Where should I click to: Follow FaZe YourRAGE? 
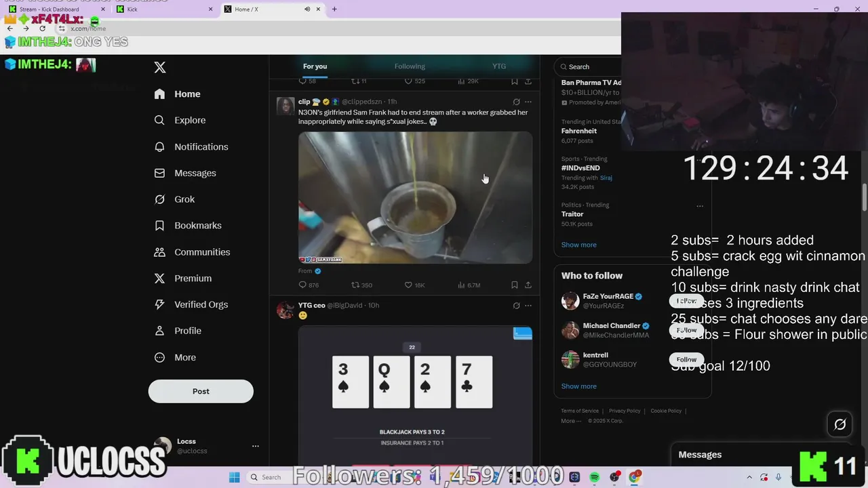(x=686, y=301)
